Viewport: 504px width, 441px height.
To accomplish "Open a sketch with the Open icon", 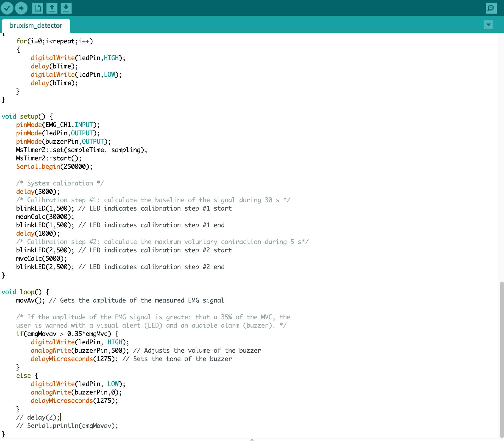I will [52, 8].
